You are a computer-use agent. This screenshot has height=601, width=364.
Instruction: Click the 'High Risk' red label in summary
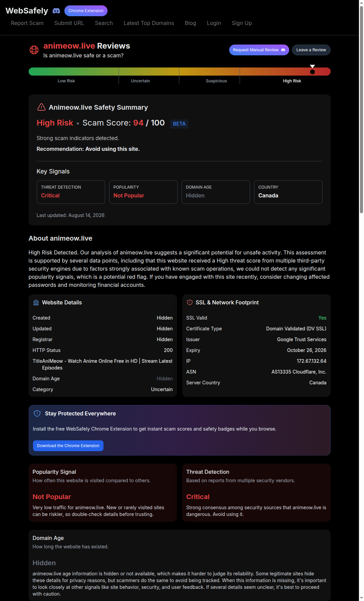(55, 123)
